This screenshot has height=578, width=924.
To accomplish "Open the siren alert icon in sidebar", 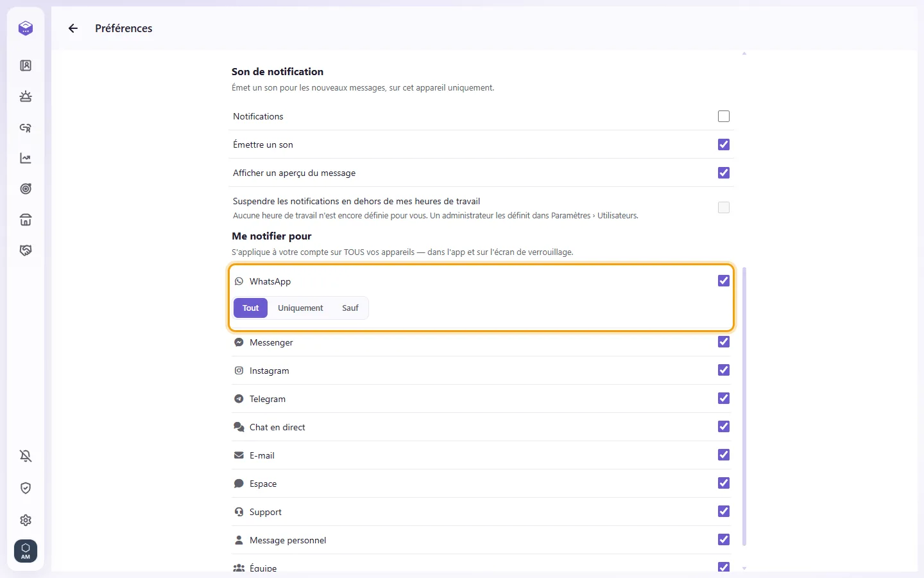I will coord(26,96).
